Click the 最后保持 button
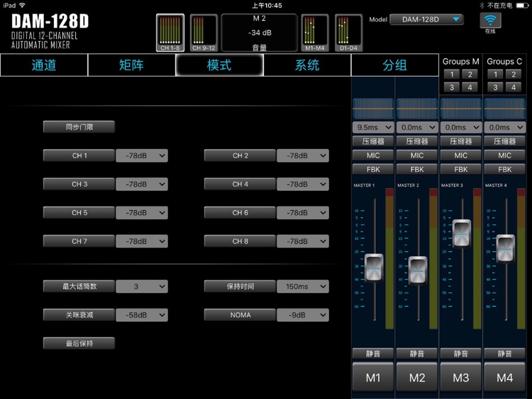This screenshot has width=532, height=399. pyautogui.click(x=79, y=344)
